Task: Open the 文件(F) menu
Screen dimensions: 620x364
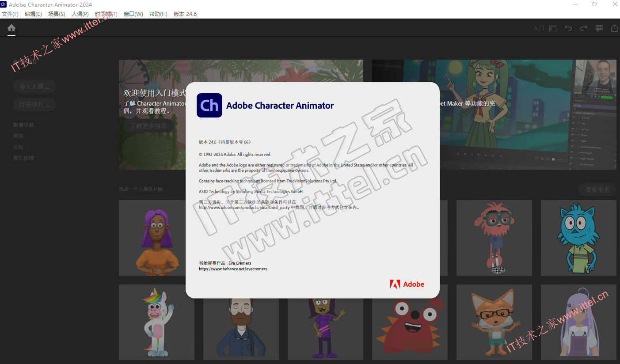Action: [x=10, y=14]
